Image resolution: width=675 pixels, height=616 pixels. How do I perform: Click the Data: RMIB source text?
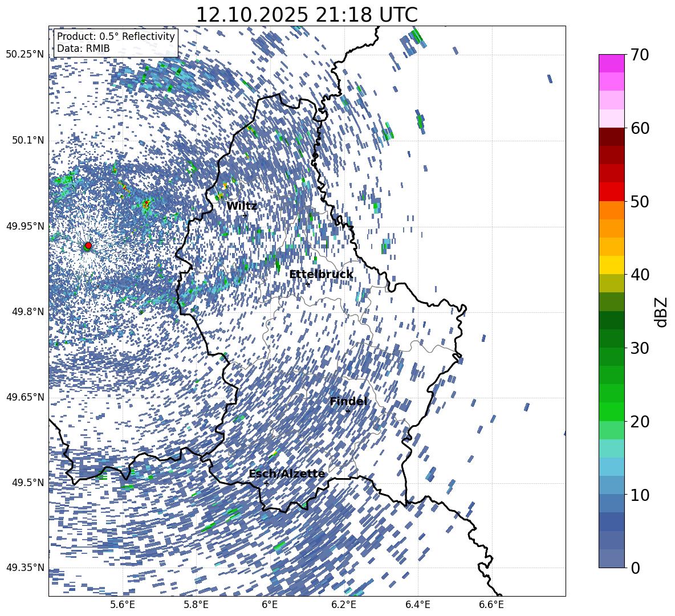tap(83, 49)
